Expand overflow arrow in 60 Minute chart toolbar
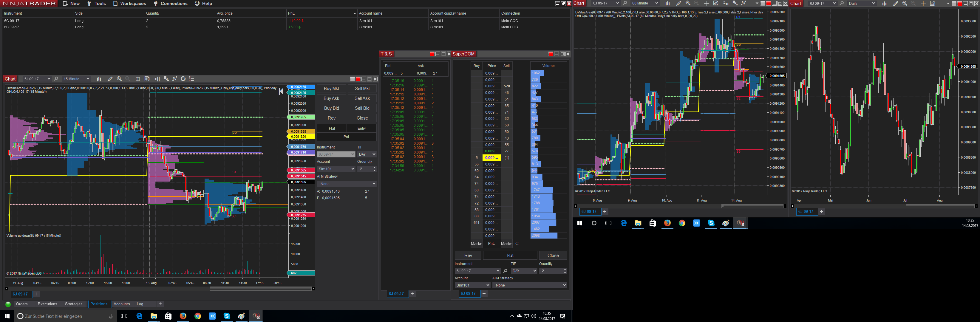This screenshot has height=322, width=980. click(x=757, y=3)
